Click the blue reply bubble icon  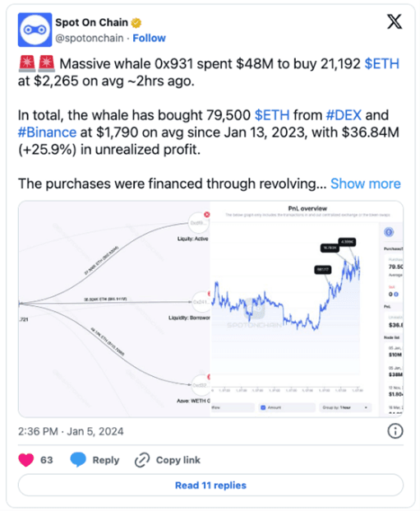pos(78,459)
